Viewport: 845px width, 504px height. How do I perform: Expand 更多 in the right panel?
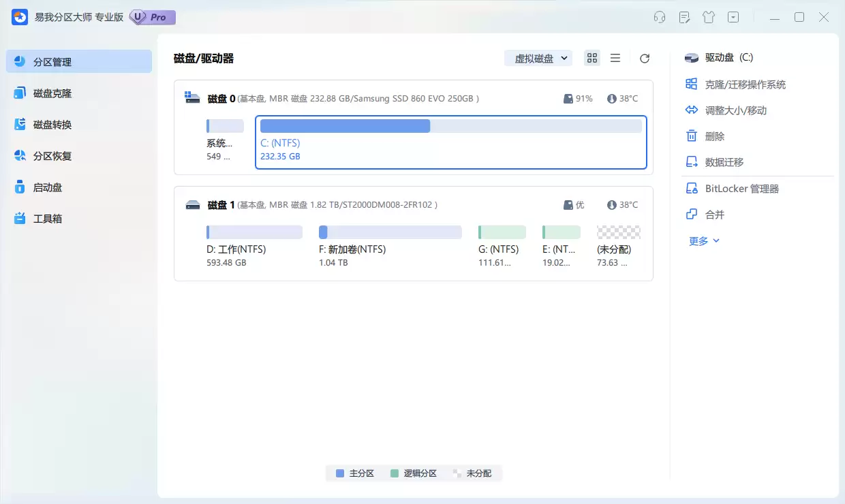click(703, 240)
